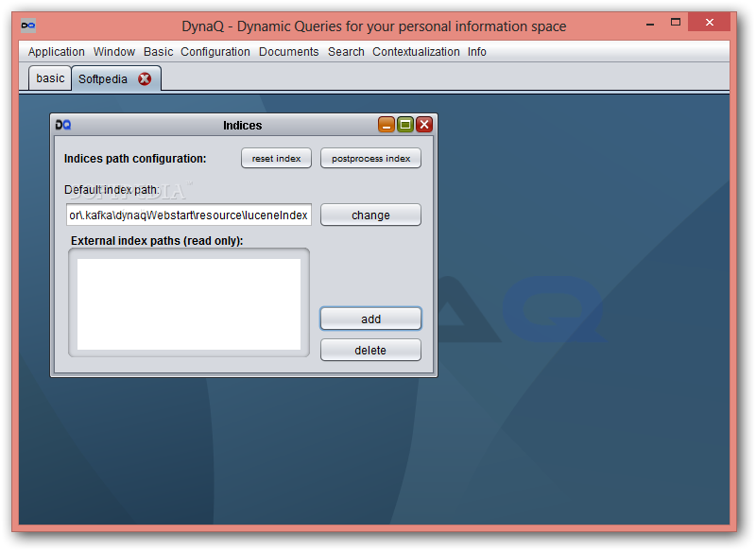Click into the default index path field
The width and height of the screenshot is (756, 551).
click(x=188, y=215)
